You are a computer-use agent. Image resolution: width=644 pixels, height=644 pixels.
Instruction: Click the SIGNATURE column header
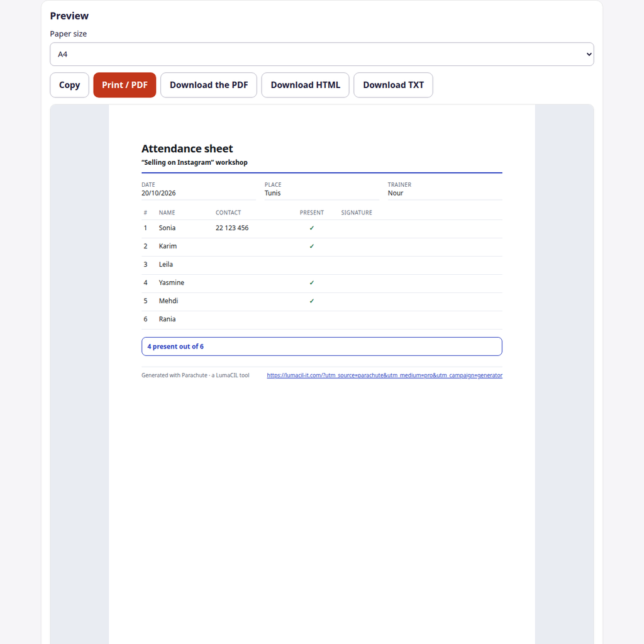[x=357, y=213]
